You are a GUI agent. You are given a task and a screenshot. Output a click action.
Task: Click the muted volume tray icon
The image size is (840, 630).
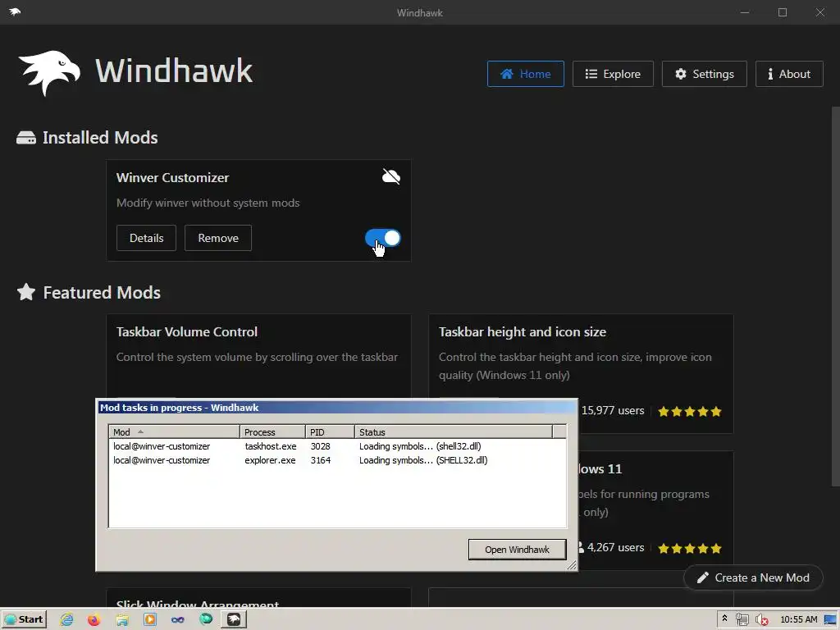tap(762, 620)
